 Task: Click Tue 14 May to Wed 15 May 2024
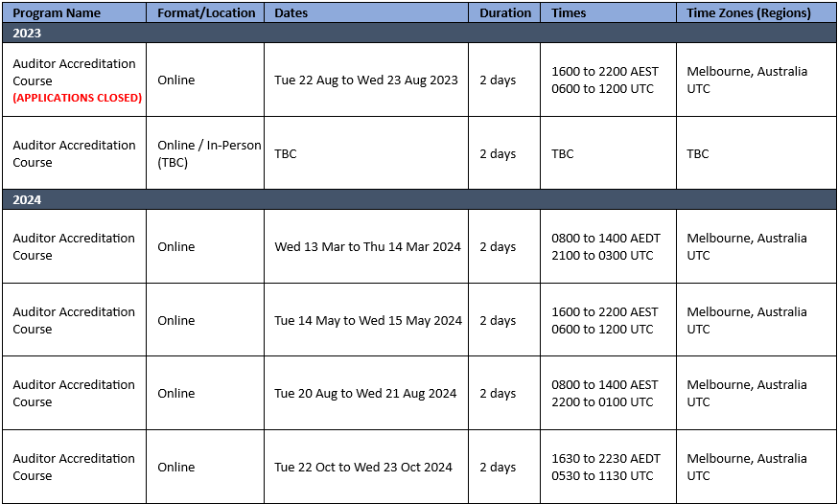click(368, 320)
